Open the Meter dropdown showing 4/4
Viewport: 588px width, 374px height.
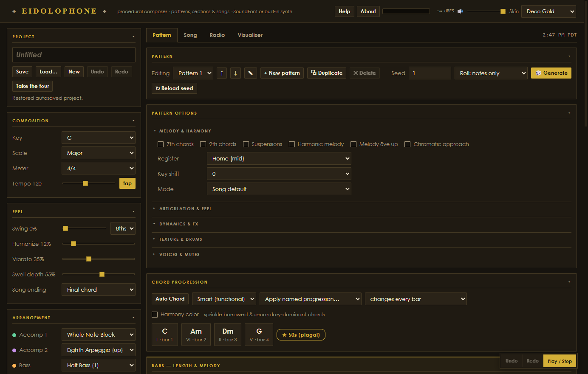point(99,168)
